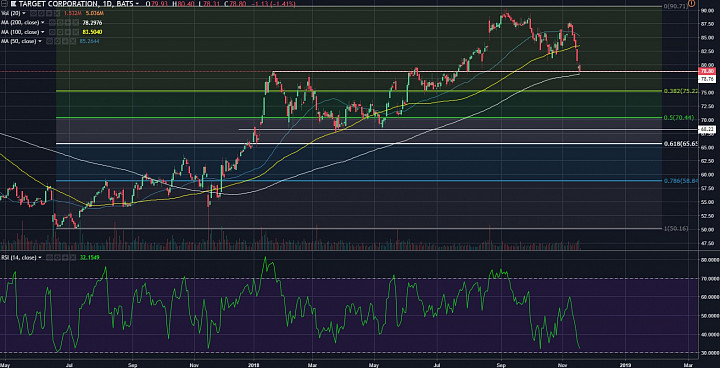
Task: Click the 68.22 horizontal line price label
Action: 706,130
